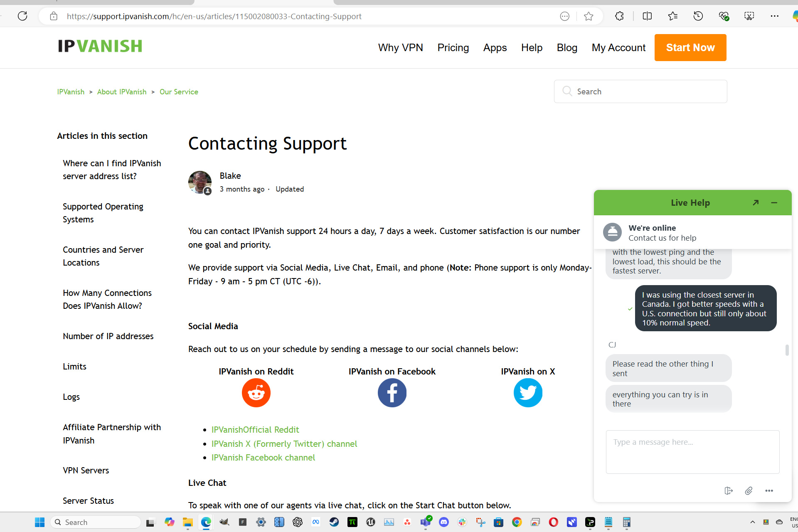Viewport: 798px width, 532px height.
Task: Click the IPVanish Facebook icon
Action: pos(392,392)
